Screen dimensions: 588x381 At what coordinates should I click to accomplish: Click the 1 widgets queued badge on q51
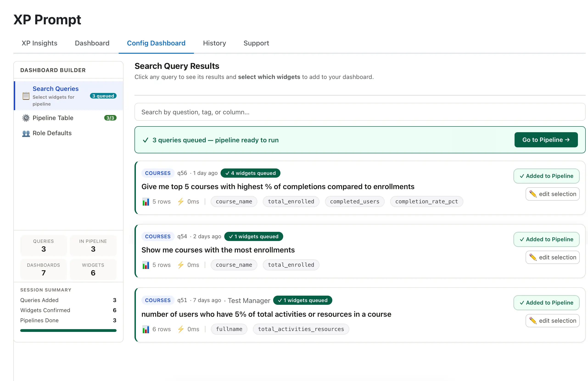click(x=303, y=300)
